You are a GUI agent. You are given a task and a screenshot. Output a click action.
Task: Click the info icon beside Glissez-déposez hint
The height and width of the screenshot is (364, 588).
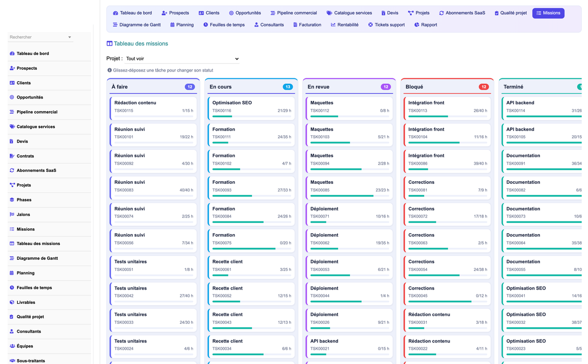[x=109, y=70]
